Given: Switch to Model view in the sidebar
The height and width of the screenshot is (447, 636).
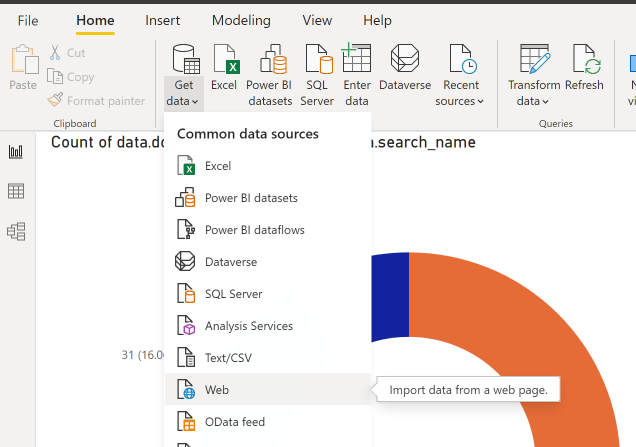Looking at the screenshot, I should [x=16, y=232].
